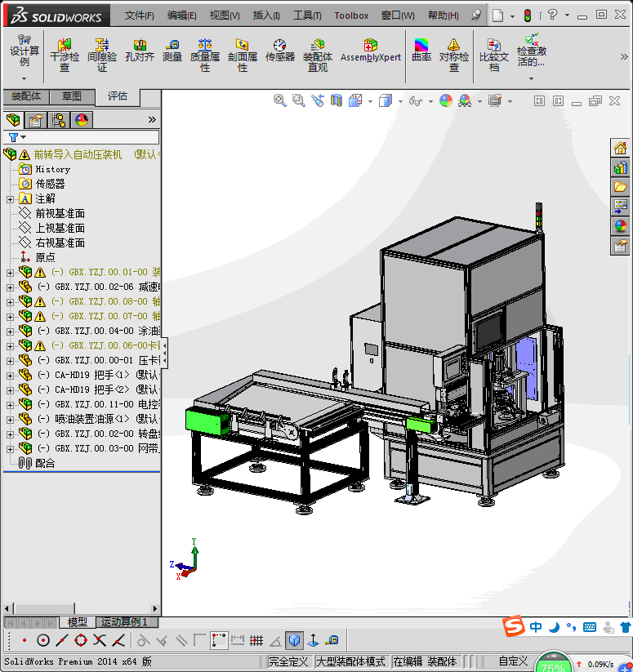633x672 pixels.
Task: Click 检查激活的 check active document
Action: (x=532, y=51)
